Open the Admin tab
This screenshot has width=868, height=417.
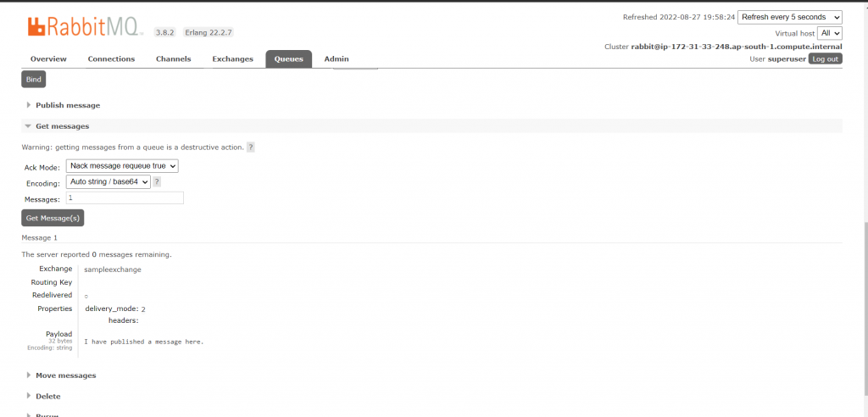tap(337, 58)
